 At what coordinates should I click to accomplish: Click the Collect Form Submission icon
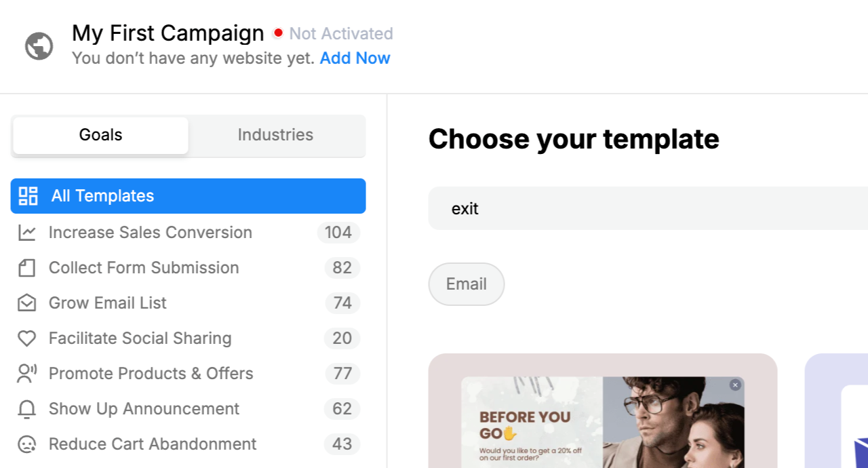point(27,268)
